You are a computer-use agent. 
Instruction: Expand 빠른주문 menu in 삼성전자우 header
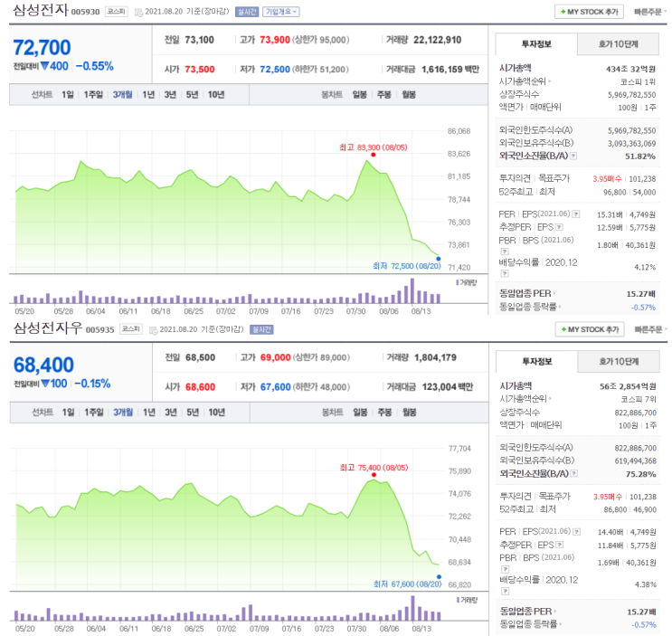click(x=651, y=329)
